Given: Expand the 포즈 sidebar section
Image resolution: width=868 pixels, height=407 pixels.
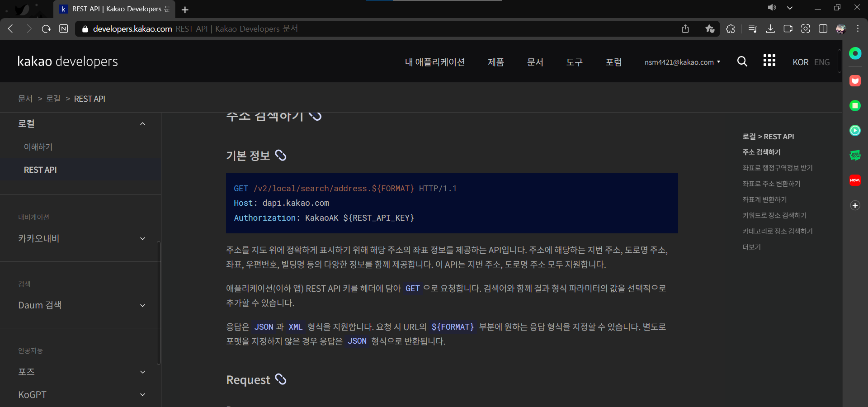Looking at the screenshot, I should (x=142, y=372).
